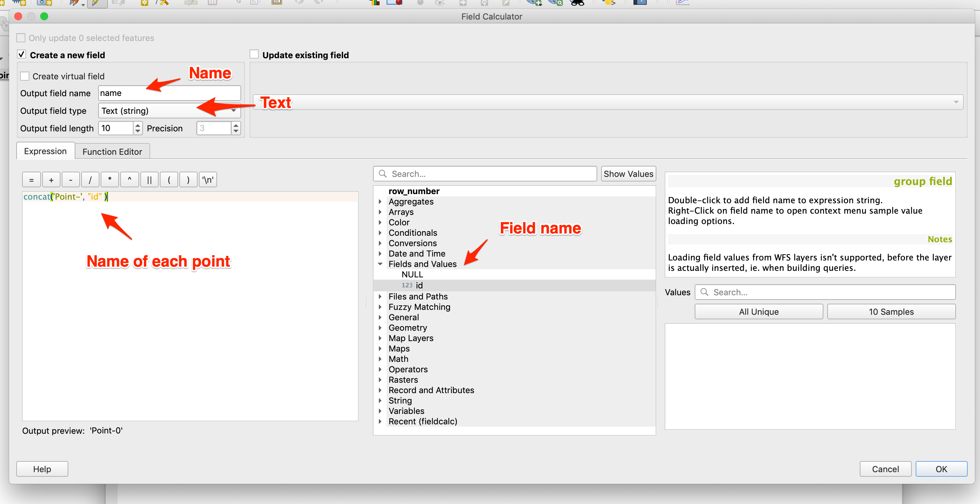Toggle 'Only update 0 selected features' checkbox
Viewport: 980px width, 504px height.
click(x=21, y=38)
